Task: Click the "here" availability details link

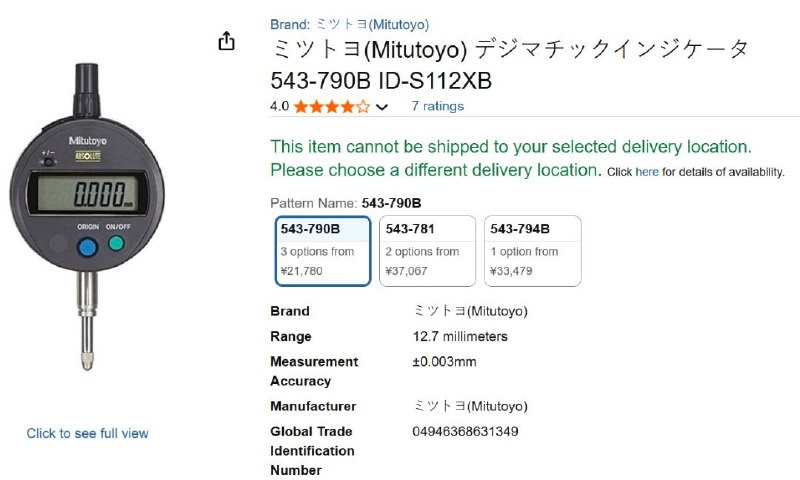Action: tap(647, 172)
